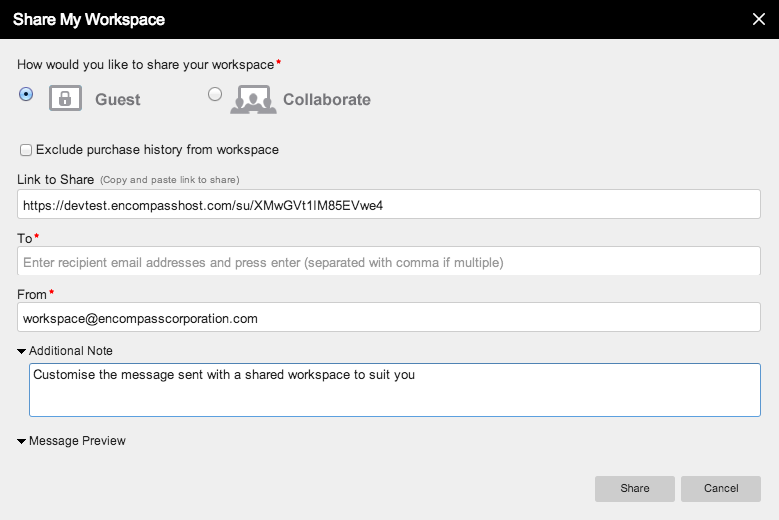This screenshot has height=520, width=779.
Task: Enable Exclude purchase history from workspace checkbox
Action: pyautogui.click(x=26, y=150)
